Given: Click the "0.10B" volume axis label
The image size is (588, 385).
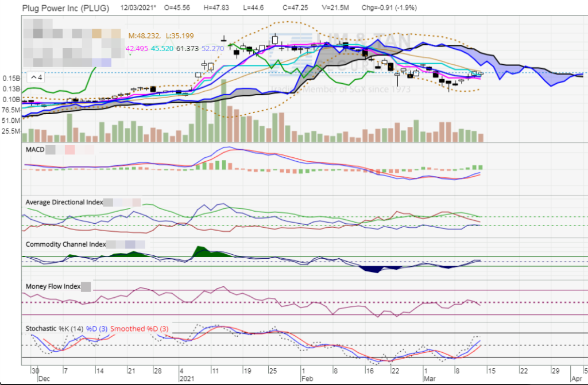Looking at the screenshot, I should click(11, 99).
